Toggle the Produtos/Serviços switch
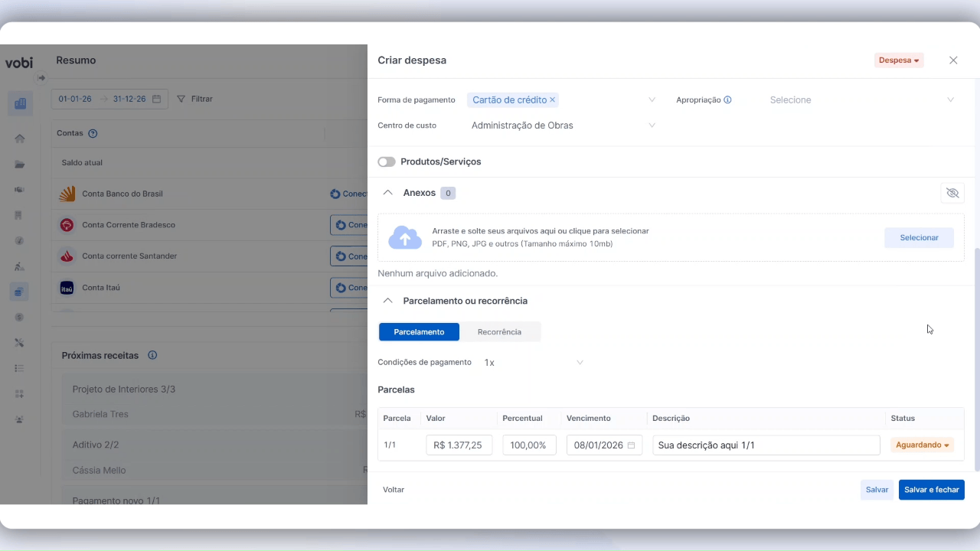Viewport: 980px width, 551px height. tap(387, 162)
